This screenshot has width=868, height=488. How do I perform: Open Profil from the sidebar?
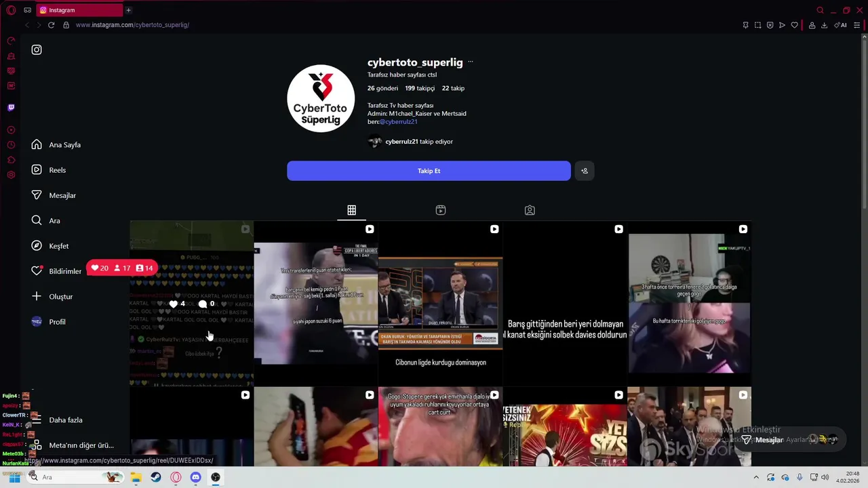point(48,322)
